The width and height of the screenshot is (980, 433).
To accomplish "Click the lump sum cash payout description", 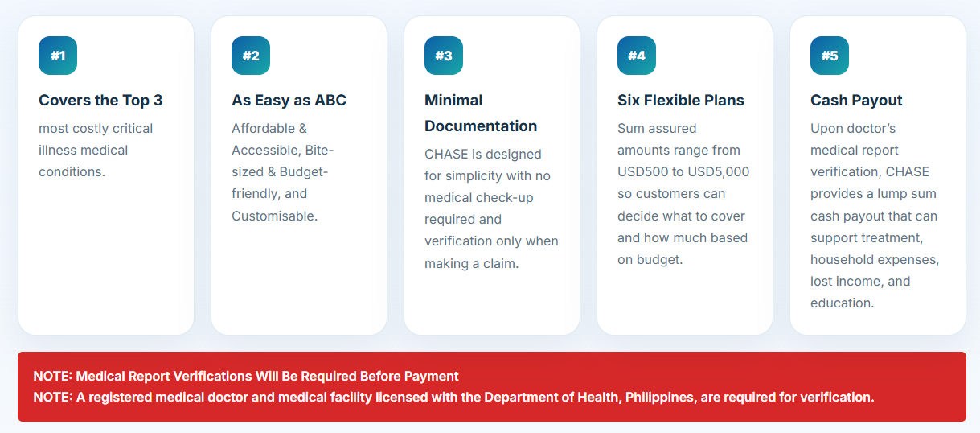I will (x=875, y=216).
